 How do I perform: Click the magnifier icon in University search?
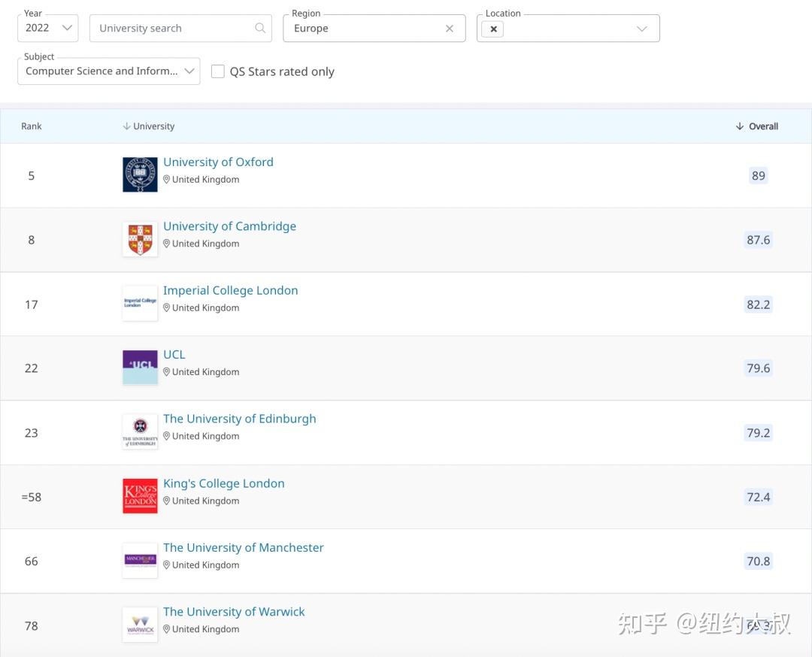tap(259, 28)
